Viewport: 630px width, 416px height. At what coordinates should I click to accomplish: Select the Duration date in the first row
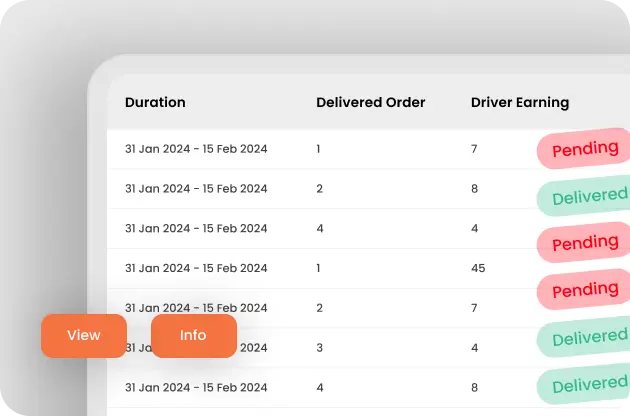196,149
